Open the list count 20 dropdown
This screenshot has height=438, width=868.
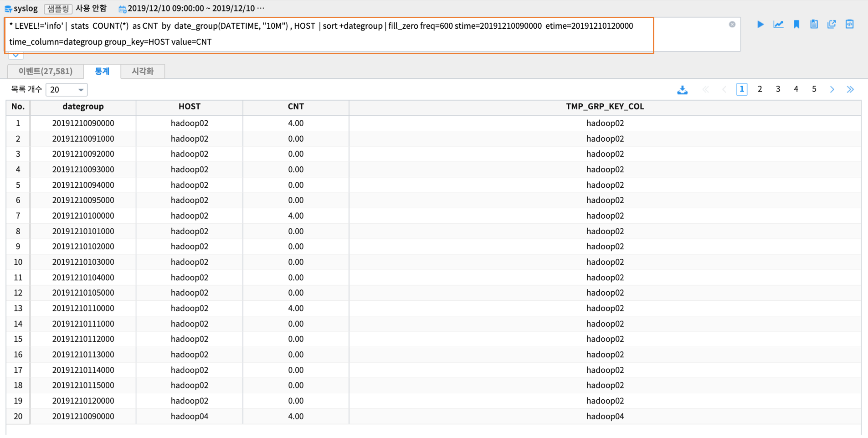(x=67, y=90)
